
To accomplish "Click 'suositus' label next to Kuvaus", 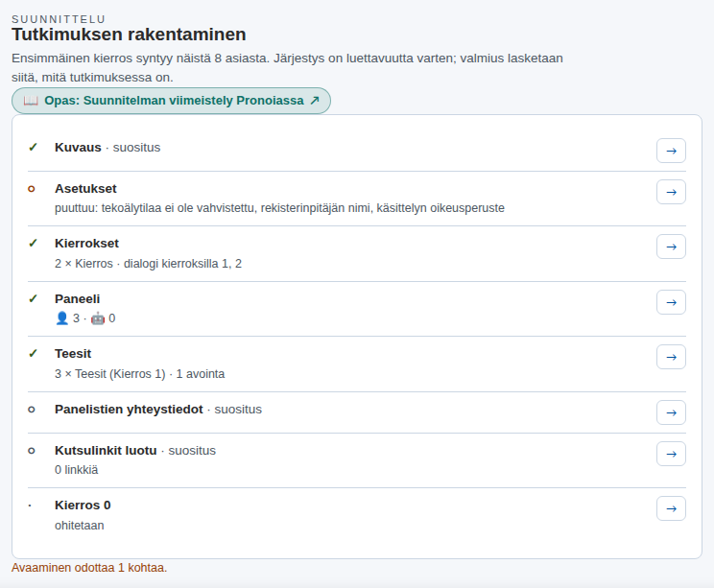I will click(x=136, y=148).
